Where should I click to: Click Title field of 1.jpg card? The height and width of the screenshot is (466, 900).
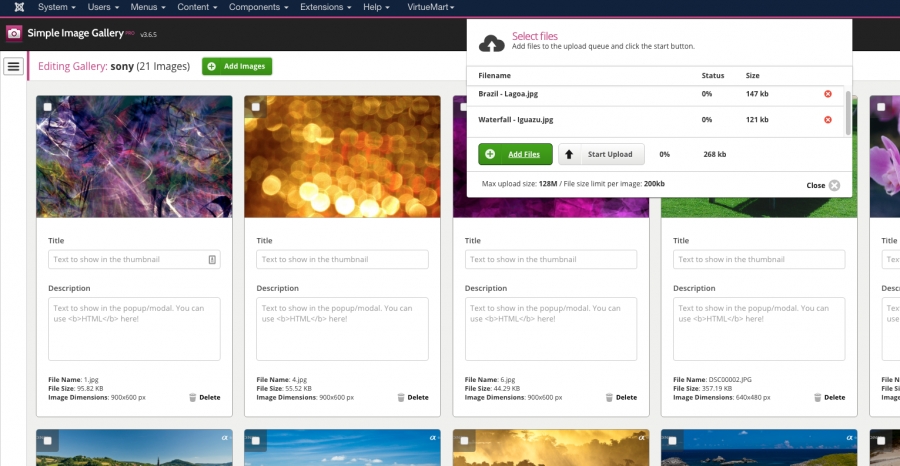click(x=134, y=259)
